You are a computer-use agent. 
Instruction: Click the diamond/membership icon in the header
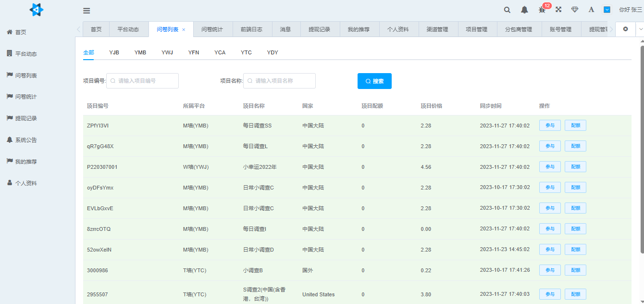(x=574, y=9)
